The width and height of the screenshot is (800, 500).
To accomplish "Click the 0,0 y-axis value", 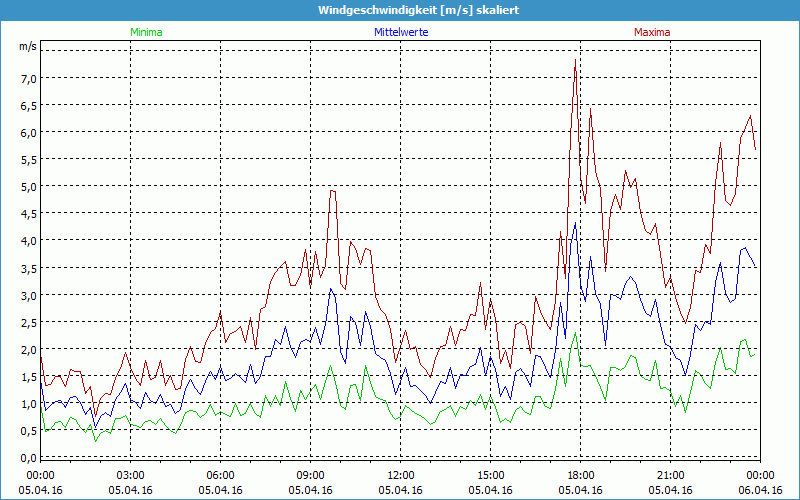I will (29, 457).
